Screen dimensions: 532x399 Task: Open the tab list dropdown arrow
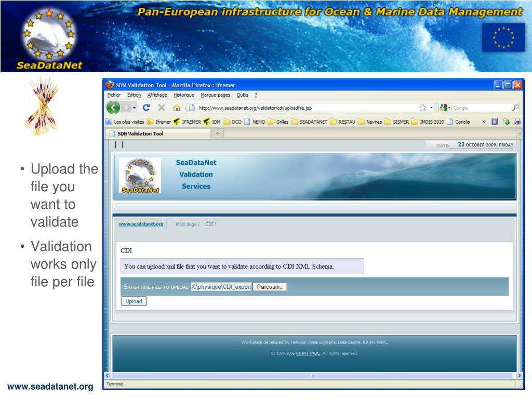(x=520, y=134)
